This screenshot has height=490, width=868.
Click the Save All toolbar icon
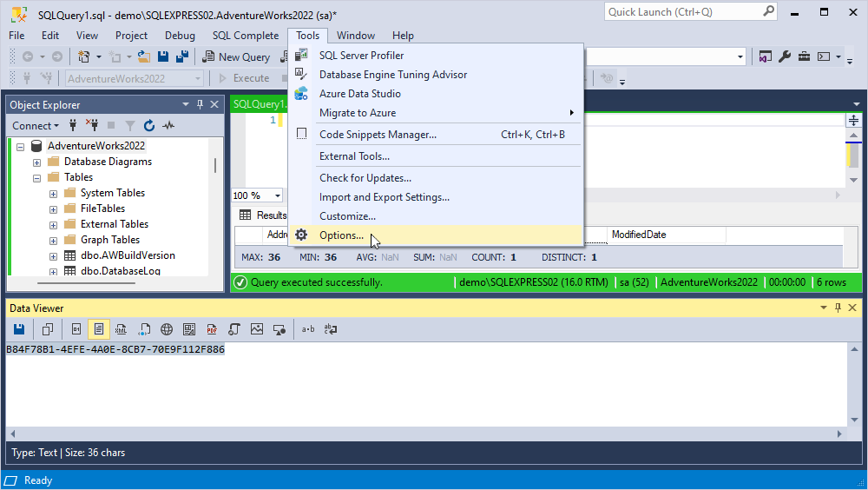click(x=182, y=56)
